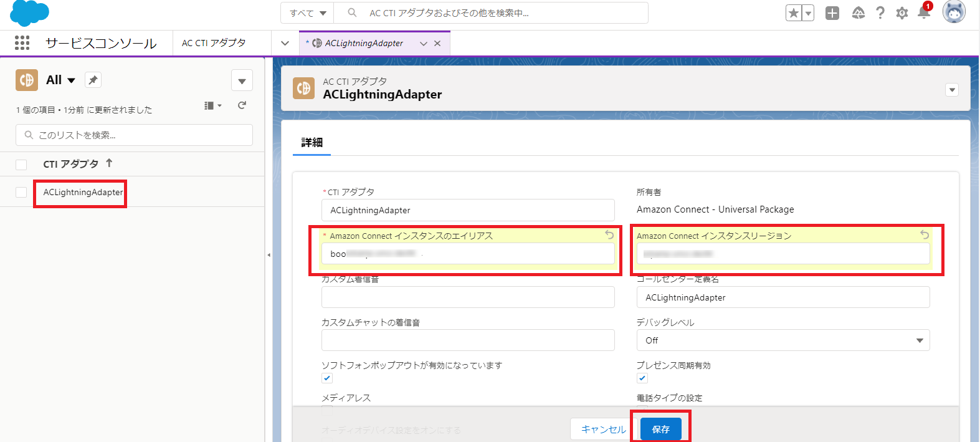Open the global actions plus icon
The height and width of the screenshot is (442, 980).
832,13
